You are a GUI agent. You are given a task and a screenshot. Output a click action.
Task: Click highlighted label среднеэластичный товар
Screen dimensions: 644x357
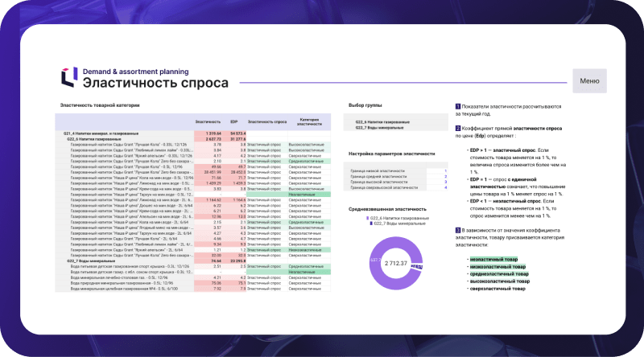(499, 274)
